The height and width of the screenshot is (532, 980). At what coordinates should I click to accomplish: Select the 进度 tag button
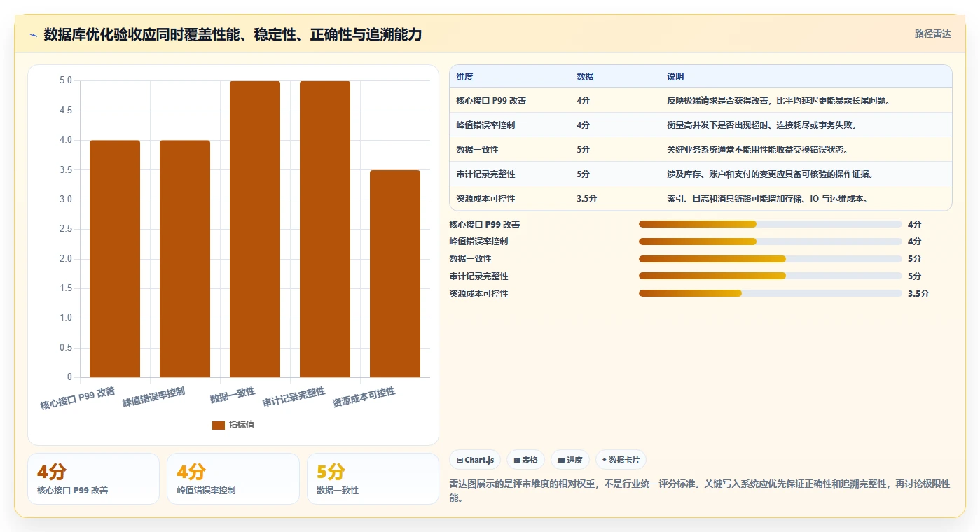(570, 460)
